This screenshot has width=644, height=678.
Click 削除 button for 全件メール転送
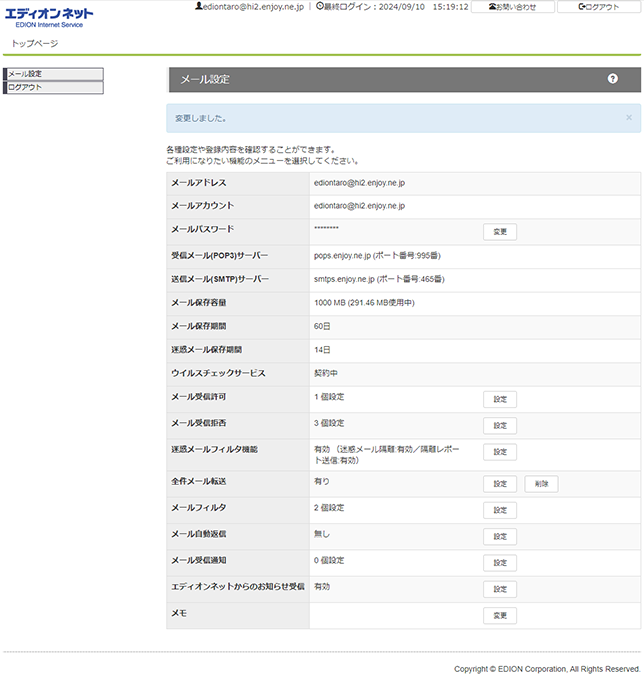(541, 484)
